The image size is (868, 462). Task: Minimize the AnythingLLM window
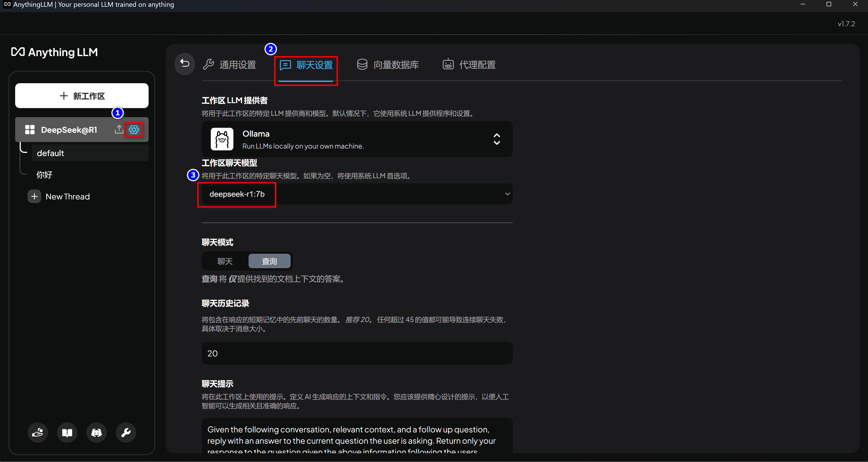[803, 4]
